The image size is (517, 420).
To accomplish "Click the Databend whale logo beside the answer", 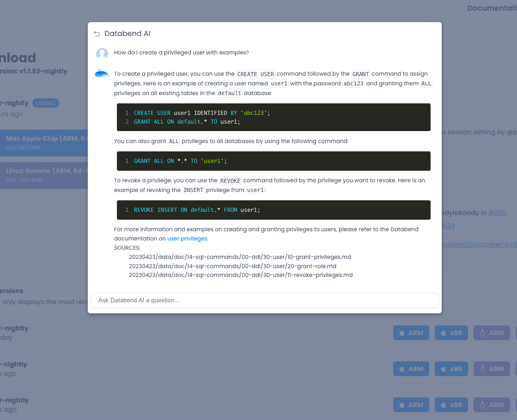I will pyautogui.click(x=102, y=73).
